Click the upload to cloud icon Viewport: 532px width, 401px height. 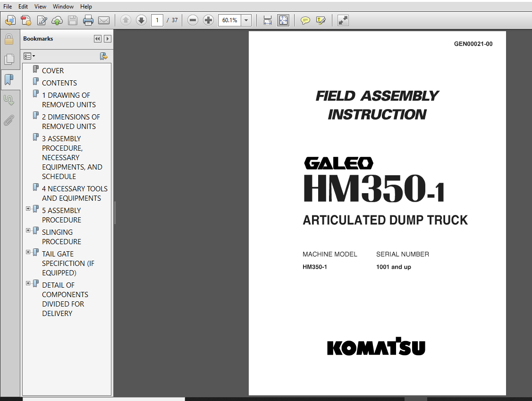click(x=57, y=20)
